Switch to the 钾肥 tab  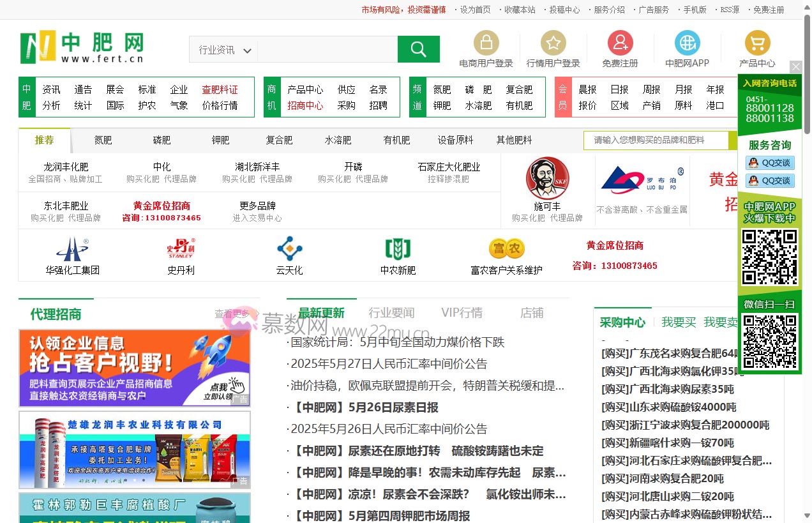[x=220, y=140]
